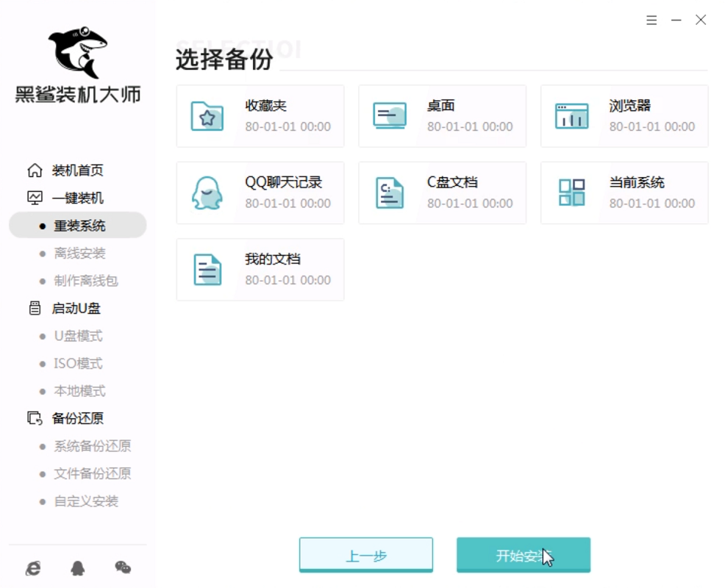Click the C盘文档 file icon

tap(390, 193)
